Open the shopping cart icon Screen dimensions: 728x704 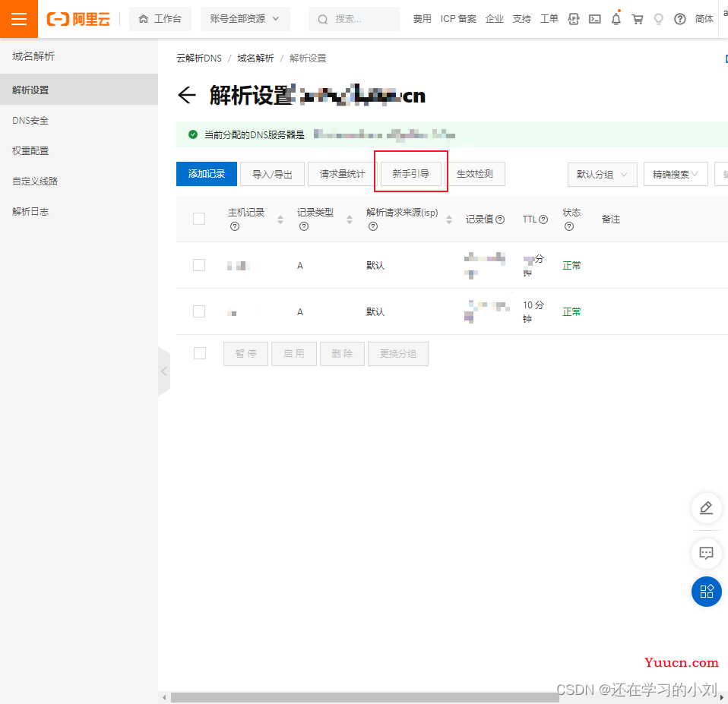click(x=638, y=19)
